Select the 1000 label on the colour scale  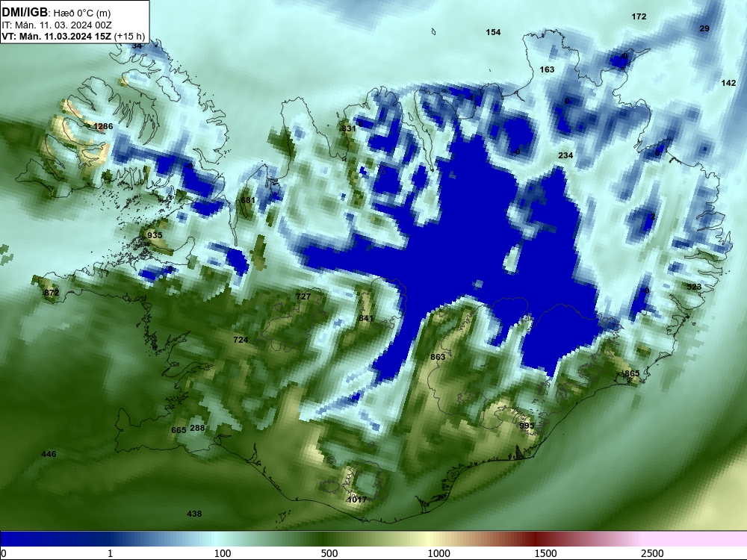(438, 553)
